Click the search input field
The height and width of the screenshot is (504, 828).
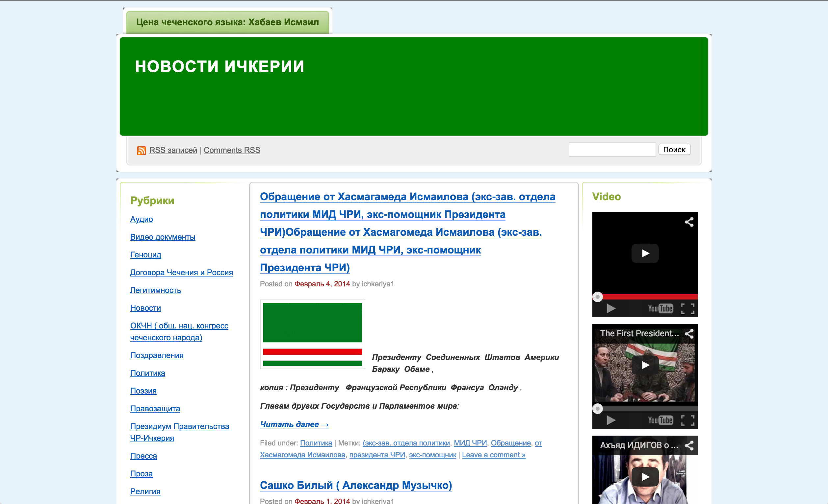coord(612,150)
